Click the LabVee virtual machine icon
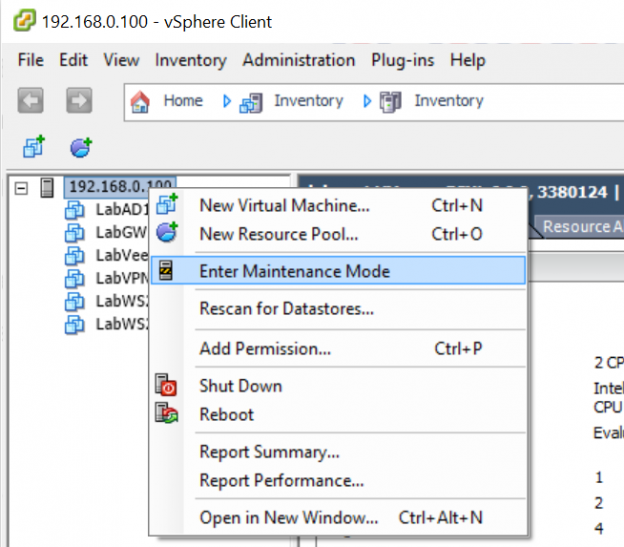624x547 pixels. (x=74, y=256)
